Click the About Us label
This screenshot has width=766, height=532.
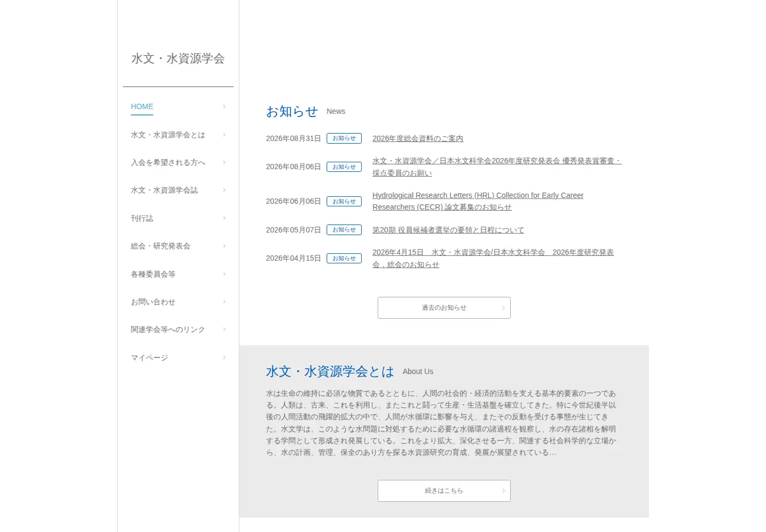pos(418,371)
